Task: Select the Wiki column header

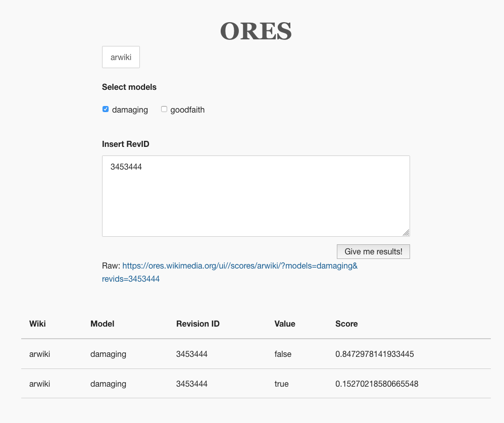Action: pos(37,324)
